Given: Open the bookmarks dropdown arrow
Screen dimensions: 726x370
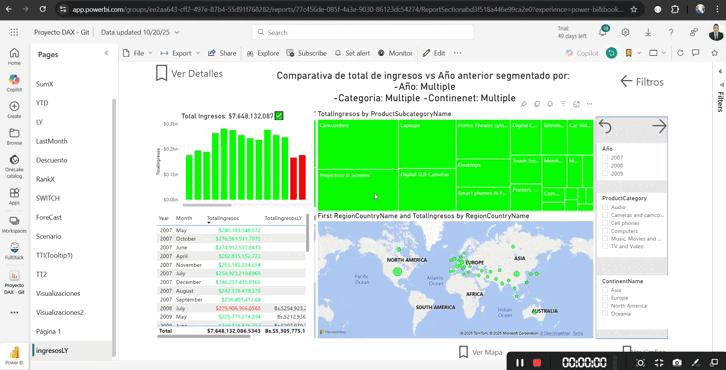Looking at the screenshot, I should pyautogui.click(x=639, y=53).
